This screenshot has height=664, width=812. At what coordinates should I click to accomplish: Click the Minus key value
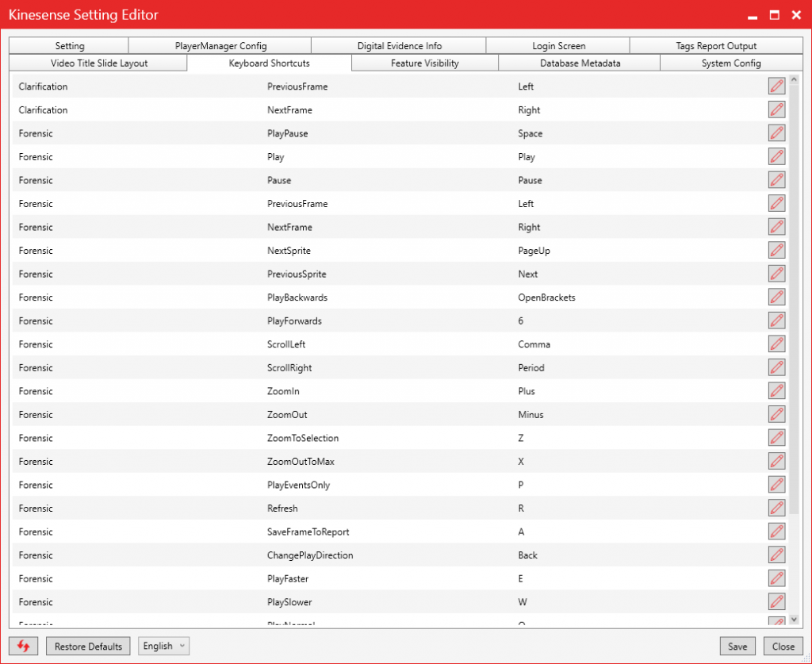pos(530,415)
